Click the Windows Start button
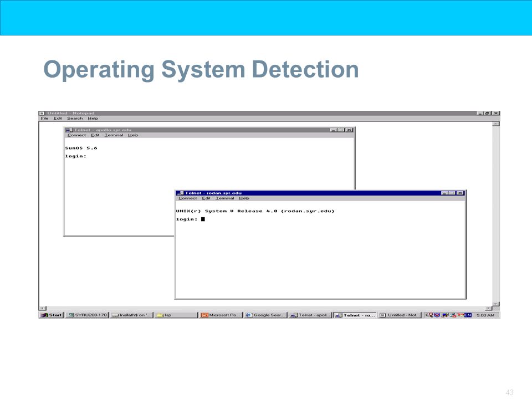Screen dimensions: 532x399 (51, 315)
